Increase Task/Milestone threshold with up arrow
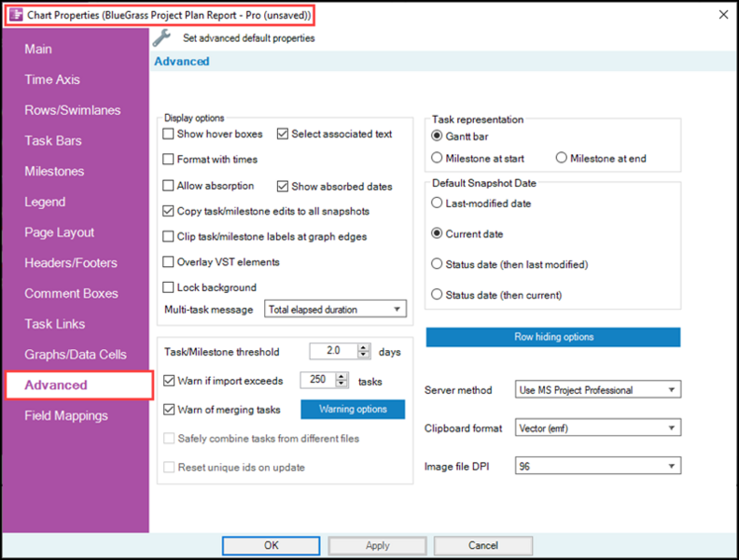The height and width of the screenshot is (560, 739). click(363, 347)
